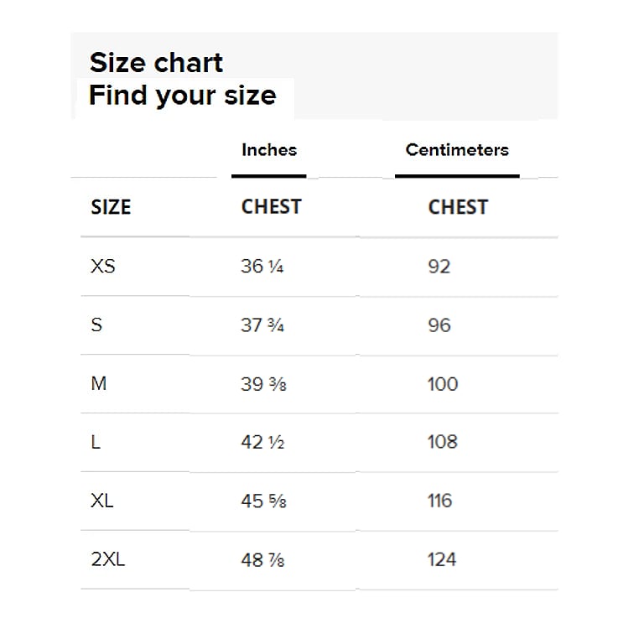Choose the M size row label
The height and width of the screenshot is (644, 644).
pos(99,384)
